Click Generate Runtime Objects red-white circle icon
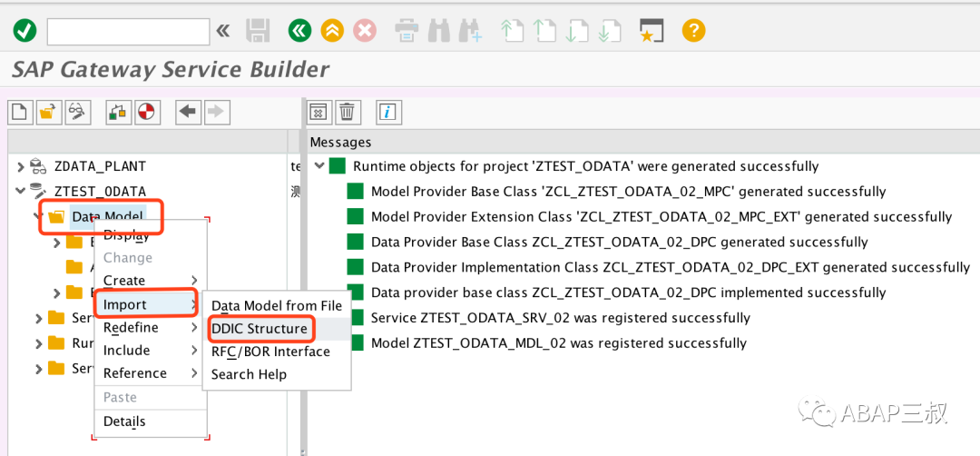Viewport: 980px width, 456px height. point(148,112)
